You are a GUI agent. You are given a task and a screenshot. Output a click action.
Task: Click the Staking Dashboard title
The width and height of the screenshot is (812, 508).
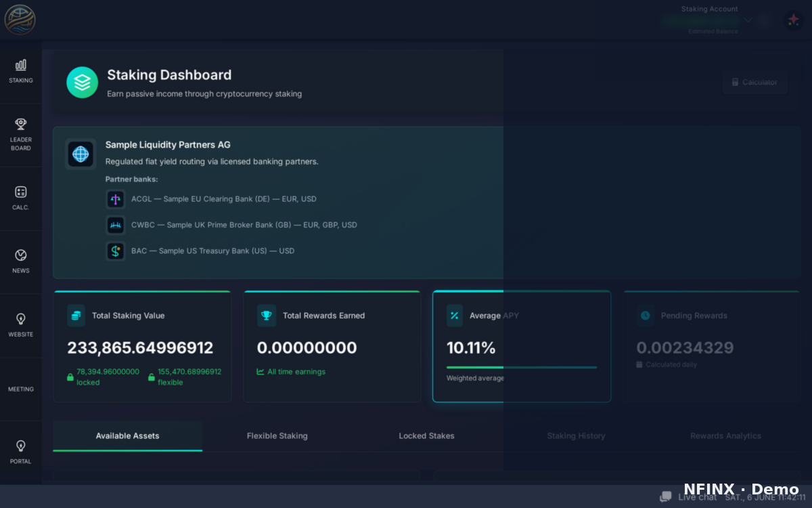tap(169, 75)
